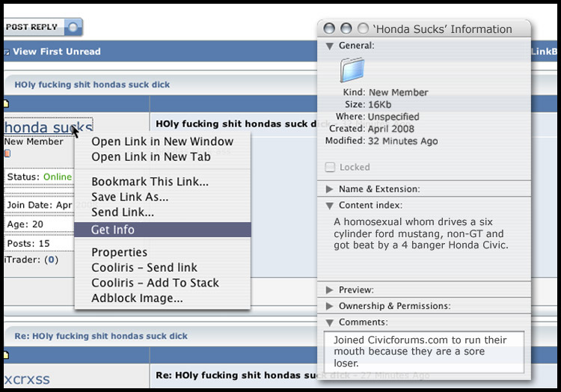The height and width of the screenshot is (392, 561).
Task: Toggle the Locked checkbox
Action: tap(331, 168)
